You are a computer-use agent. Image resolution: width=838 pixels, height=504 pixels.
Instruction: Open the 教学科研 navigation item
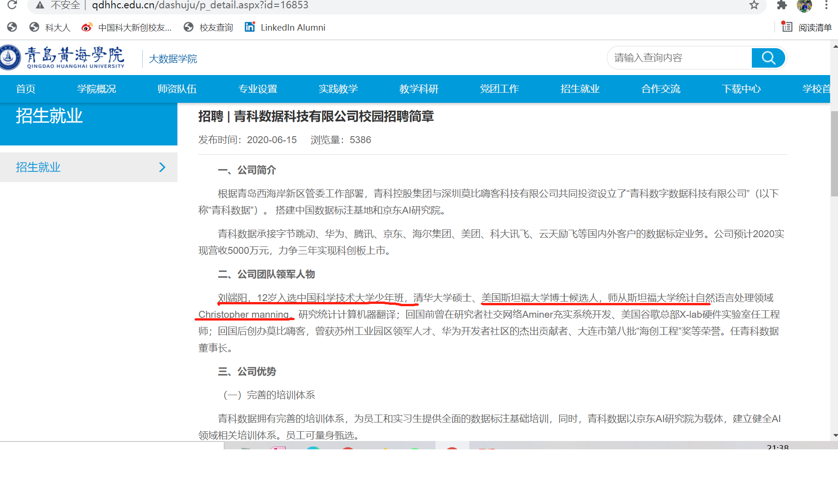[419, 89]
